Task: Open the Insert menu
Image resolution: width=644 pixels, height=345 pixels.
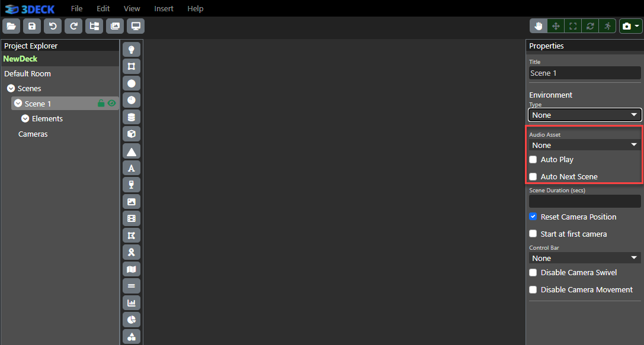Action: (x=164, y=8)
